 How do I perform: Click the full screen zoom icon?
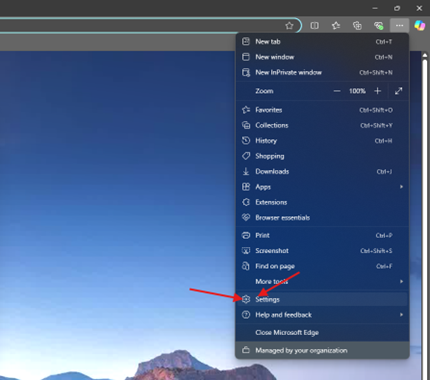click(x=399, y=91)
